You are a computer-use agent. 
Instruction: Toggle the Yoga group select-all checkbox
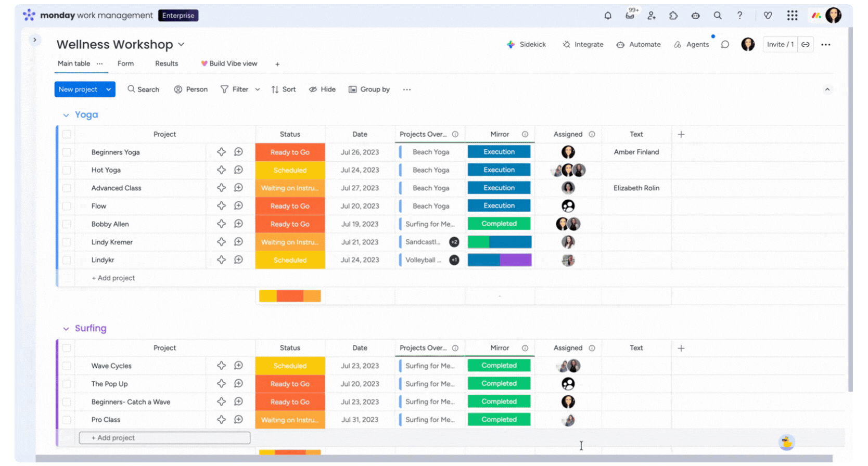pos(67,134)
